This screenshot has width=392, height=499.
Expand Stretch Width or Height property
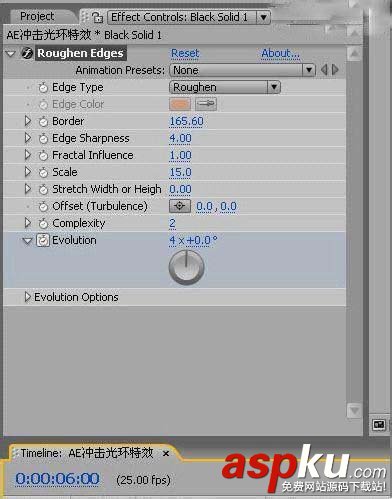[x=28, y=189]
